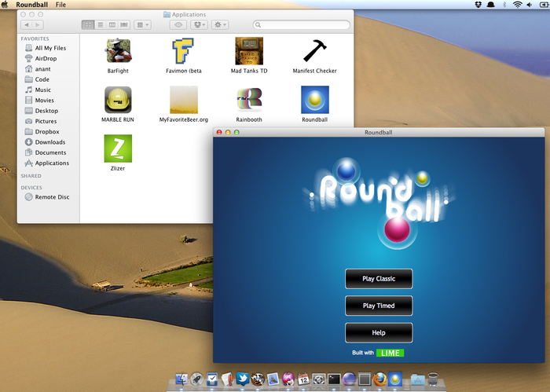Open the Finder action gear dropdown
Viewport: 550px width, 392px height.
[220, 25]
